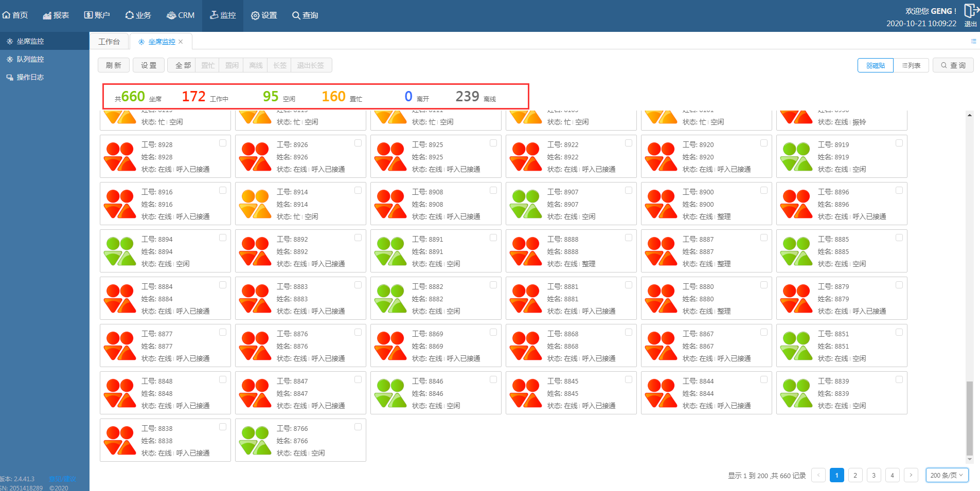The image size is (980, 491).
Task: Switch to the 工作台 tab
Action: point(109,42)
